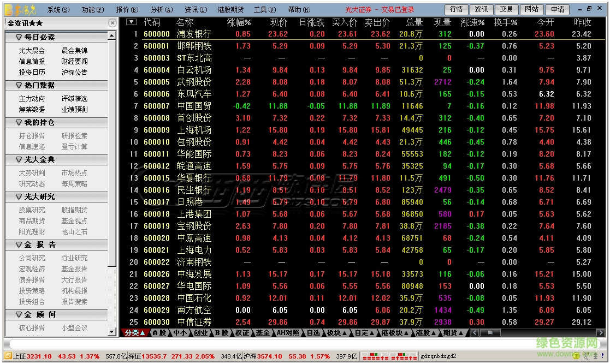Click the second bar-chart indicator near gdzqnbdxgd2

[x=404, y=355]
